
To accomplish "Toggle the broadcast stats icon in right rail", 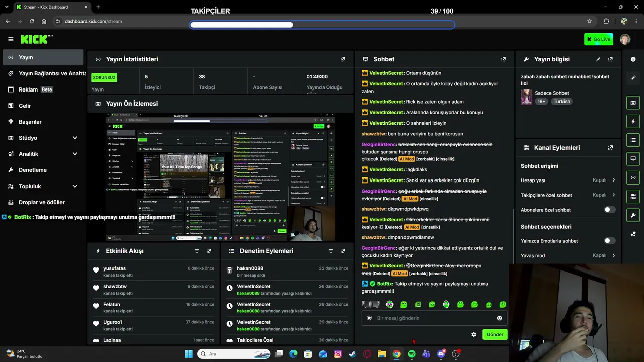I will pyautogui.click(x=633, y=177).
